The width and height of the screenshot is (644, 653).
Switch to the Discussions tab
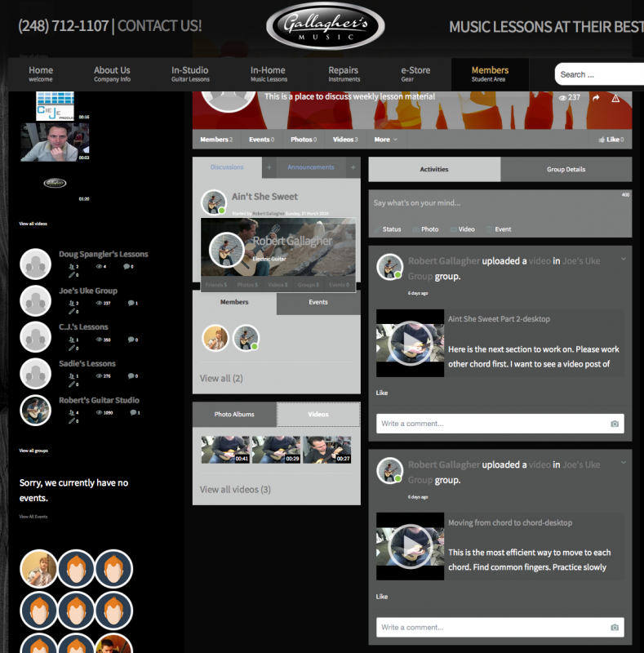pos(227,167)
